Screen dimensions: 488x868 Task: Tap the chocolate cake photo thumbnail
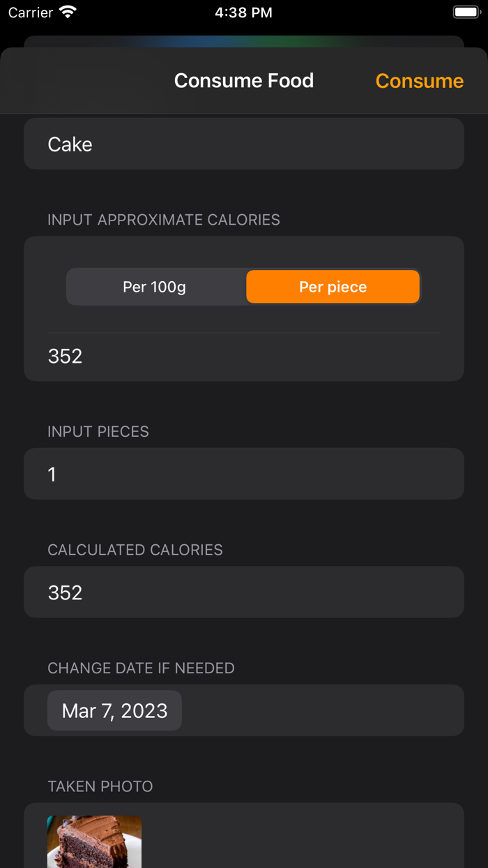click(x=94, y=841)
